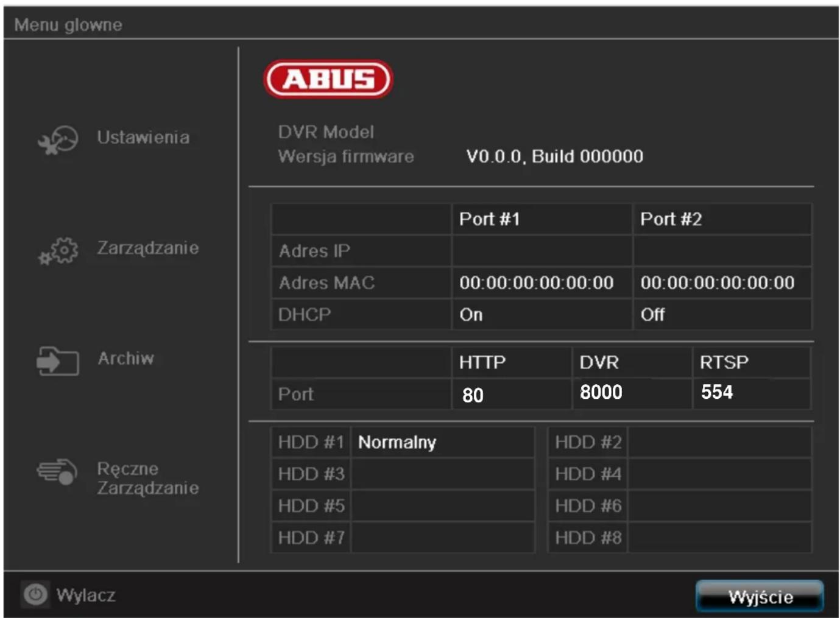
Task: Click the Wylacz power icon
Action: 35,595
